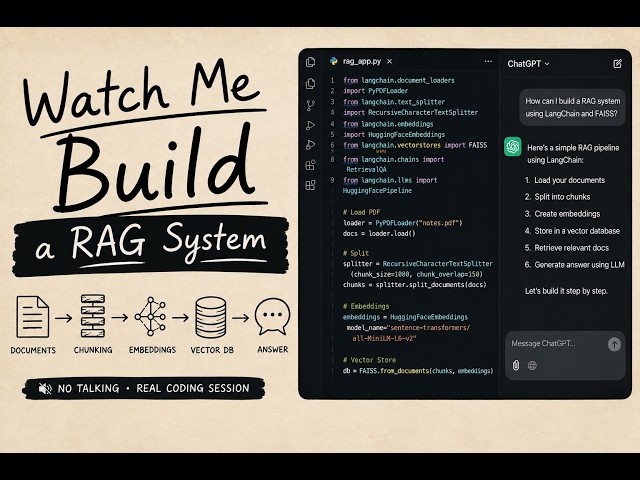Click the 'db = FAISS.from_documents' line

pyautogui.click(x=418, y=371)
